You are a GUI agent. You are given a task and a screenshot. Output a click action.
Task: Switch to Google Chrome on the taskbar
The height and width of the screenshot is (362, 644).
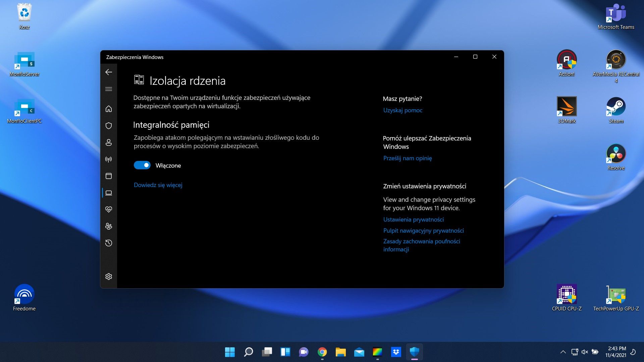point(322,352)
